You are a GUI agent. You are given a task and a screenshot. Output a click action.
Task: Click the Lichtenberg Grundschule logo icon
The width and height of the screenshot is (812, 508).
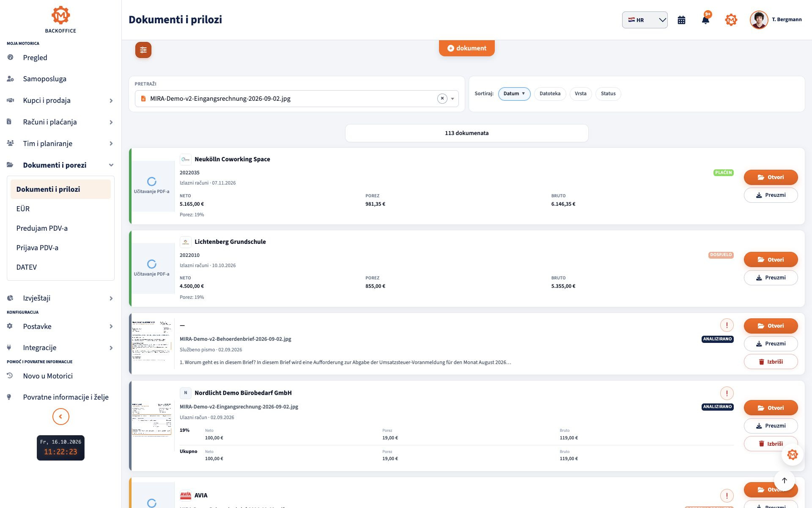pos(186,242)
